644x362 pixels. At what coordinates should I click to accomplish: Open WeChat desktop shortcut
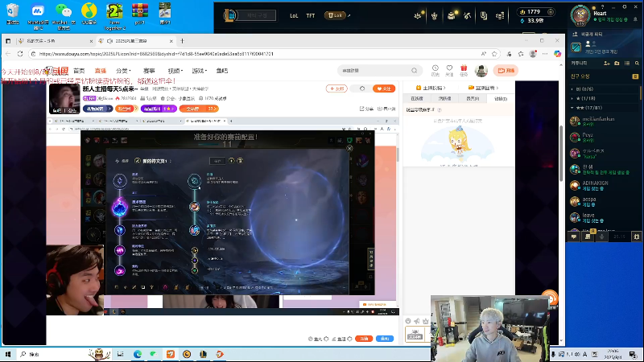pyautogui.click(x=64, y=15)
